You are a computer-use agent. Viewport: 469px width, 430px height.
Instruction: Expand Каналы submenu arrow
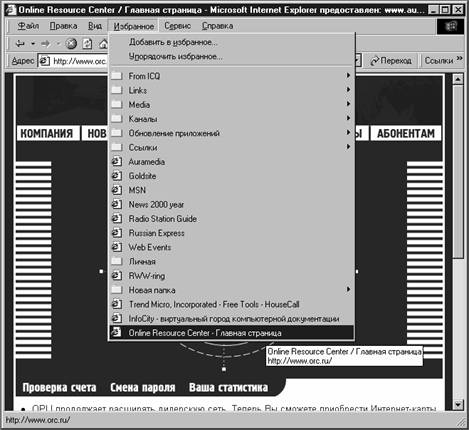pyautogui.click(x=348, y=118)
